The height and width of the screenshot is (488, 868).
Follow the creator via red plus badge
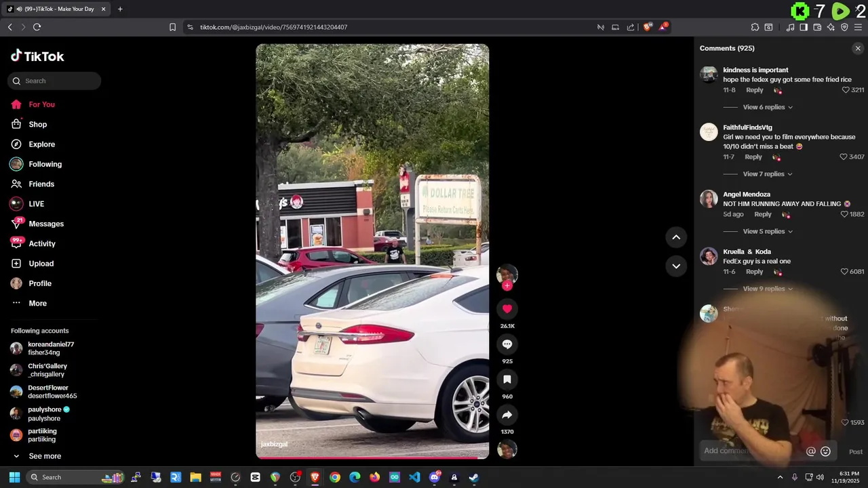pyautogui.click(x=507, y=286)
